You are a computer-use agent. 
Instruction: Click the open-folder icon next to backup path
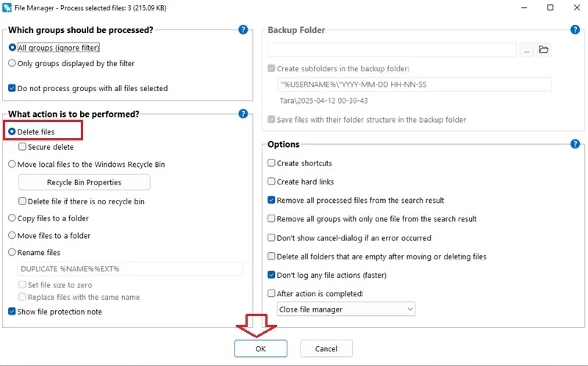pyautogui.click(x=543, y=49)
